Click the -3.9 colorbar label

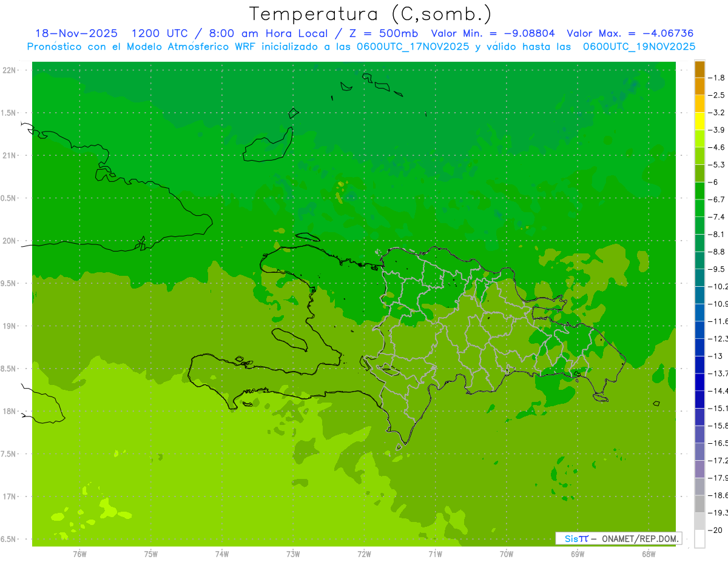click(x=718, y=130)
